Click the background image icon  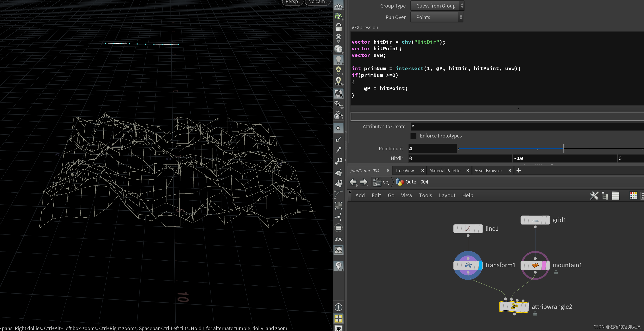[x=338, y=250]
